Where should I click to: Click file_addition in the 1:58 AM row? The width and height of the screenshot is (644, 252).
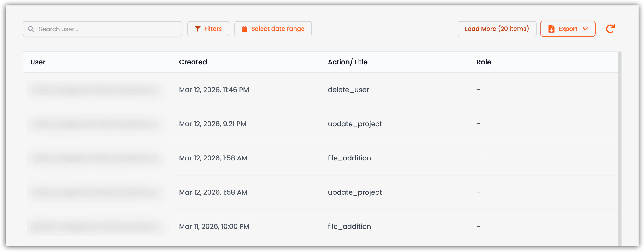coord(349,158)
